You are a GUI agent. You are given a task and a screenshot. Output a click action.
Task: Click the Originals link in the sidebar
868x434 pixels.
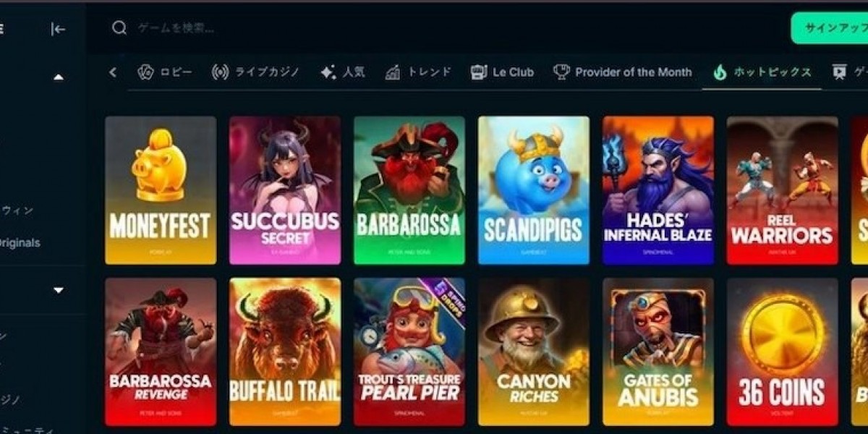click(20, 242)
